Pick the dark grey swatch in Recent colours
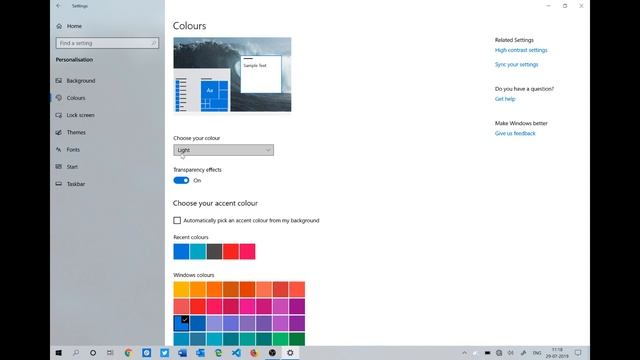 click(x=214, y=251)
